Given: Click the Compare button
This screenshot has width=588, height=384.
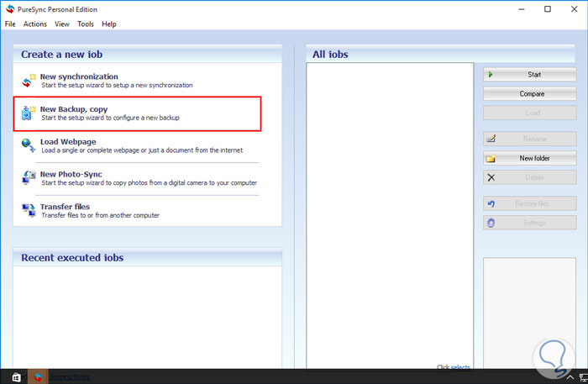Looking at the screenshot, I should coord(529,94).
